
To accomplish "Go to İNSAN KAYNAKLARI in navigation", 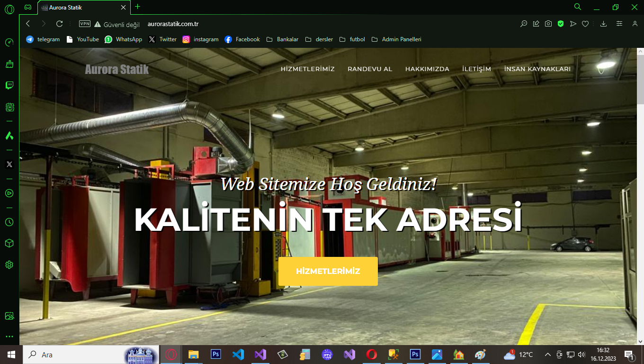I will coord(537,69).
